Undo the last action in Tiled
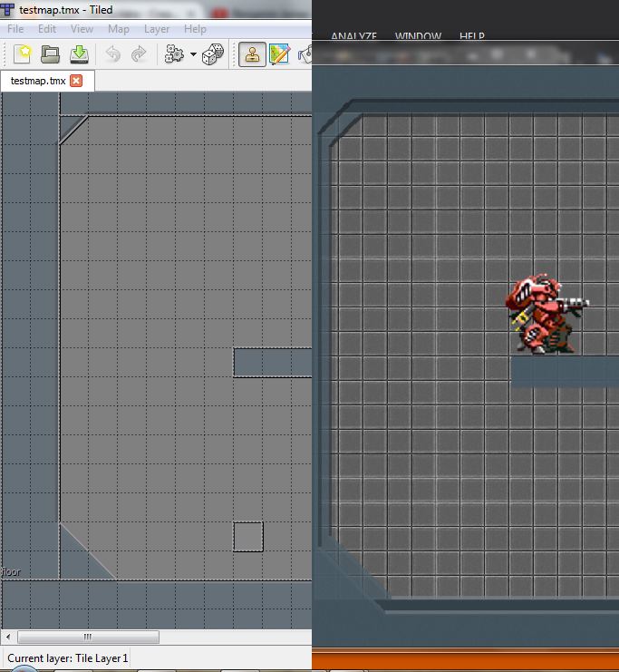This screenshot has width=619, height=672. click(113, 54)
